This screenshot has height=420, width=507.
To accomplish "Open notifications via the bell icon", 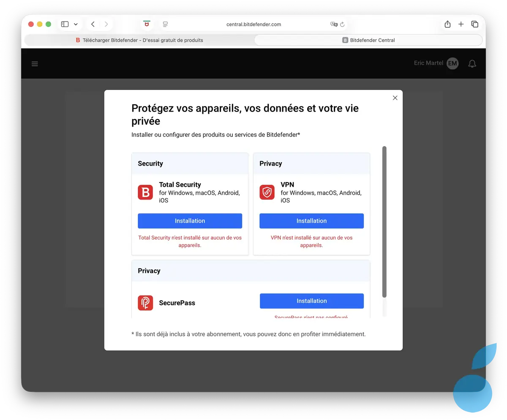I will click(x=472, y=63).
